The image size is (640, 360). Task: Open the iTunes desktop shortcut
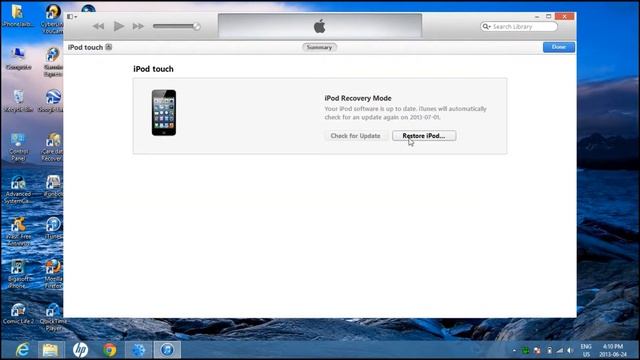pyautogui.click(x=53, y=228)
